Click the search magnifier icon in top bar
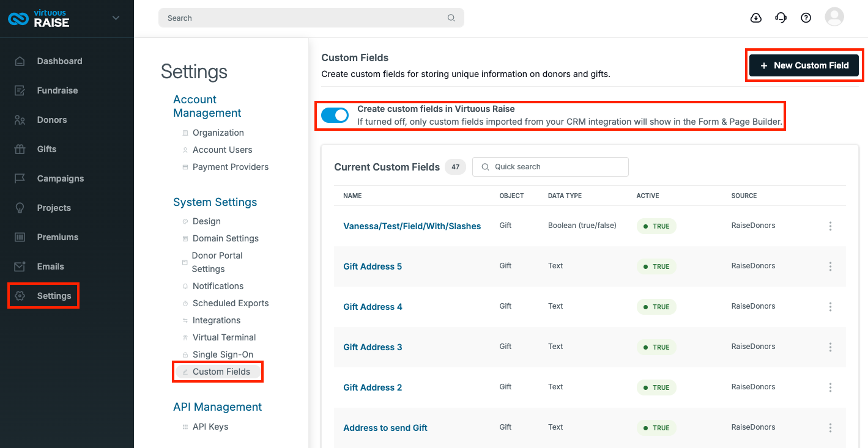The width and height of the screenshot is (868, 448). click(x=451, y=18)
